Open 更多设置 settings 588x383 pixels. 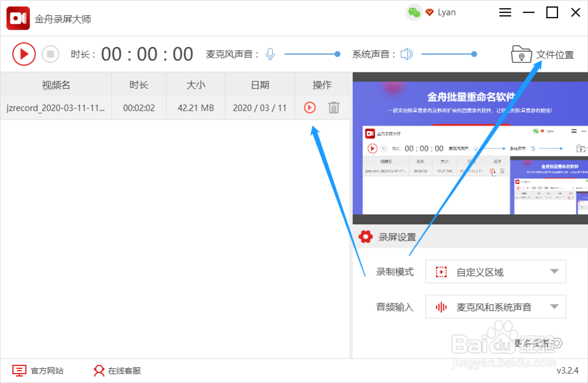[538, 343]
